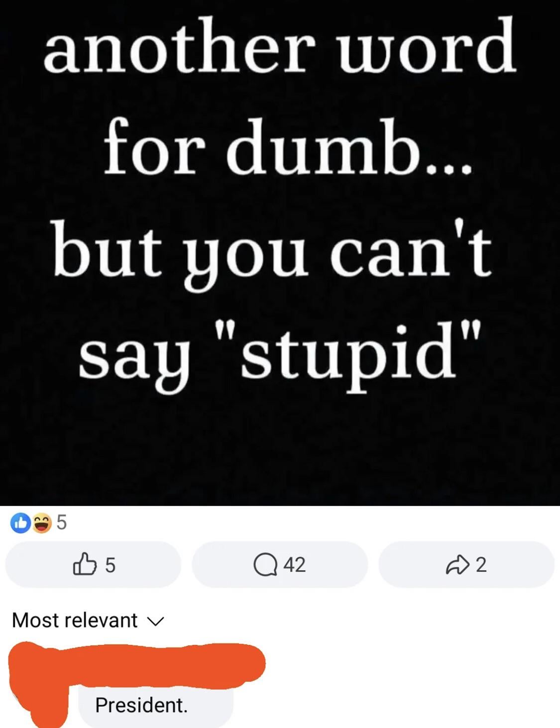Click the "5" count inside Like button
Image resolution: width=560 pixels, height=728 pixels.
(x=110, y=565)
